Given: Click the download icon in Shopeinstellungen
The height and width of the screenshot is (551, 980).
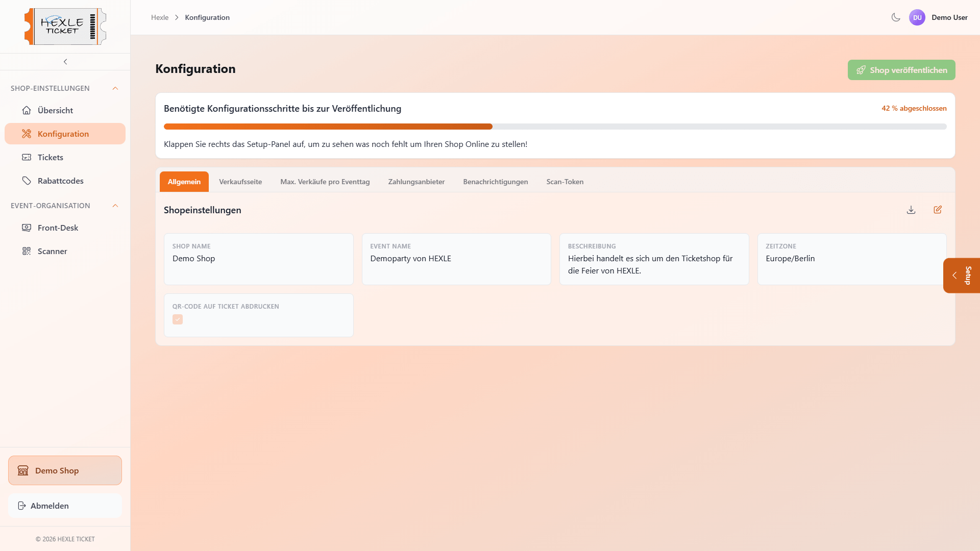Looking at the screenshot, I should pyautogui.click(x=911, y=210).
